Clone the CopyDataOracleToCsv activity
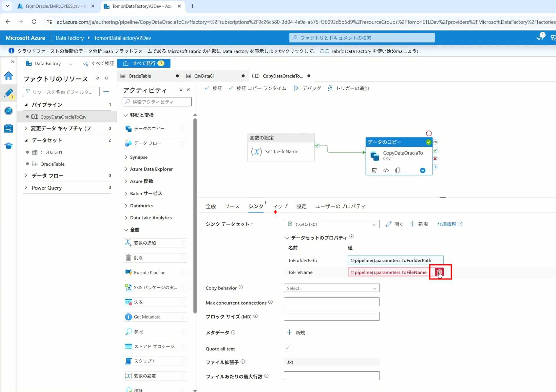The height and width of the screenshot is (392, 556). [398, 170]
